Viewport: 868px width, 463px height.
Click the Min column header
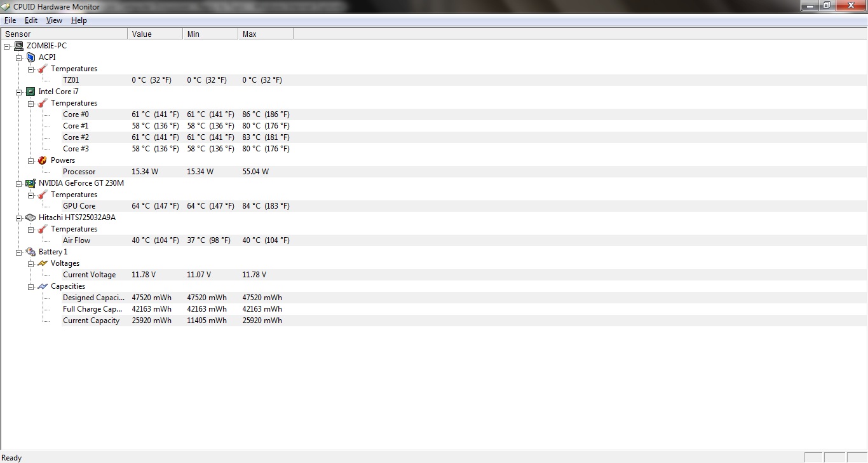210,34
